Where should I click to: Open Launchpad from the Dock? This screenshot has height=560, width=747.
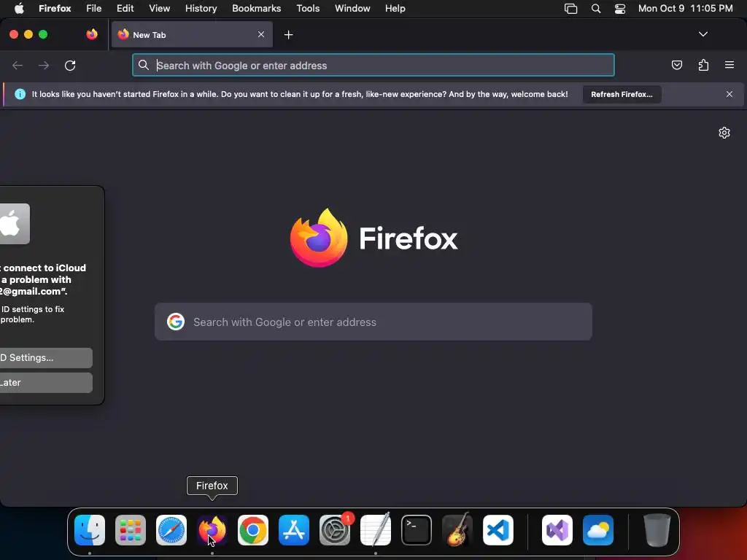(131, 530)
